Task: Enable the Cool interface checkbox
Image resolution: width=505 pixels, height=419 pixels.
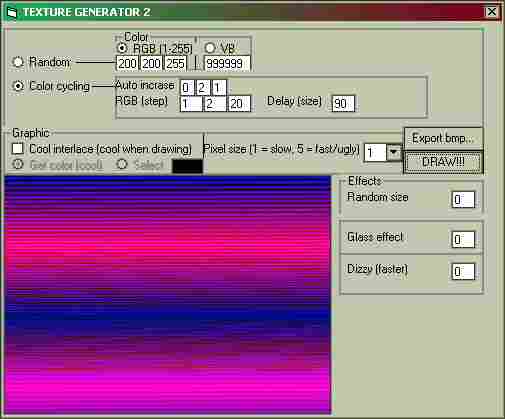Action: 17,149
